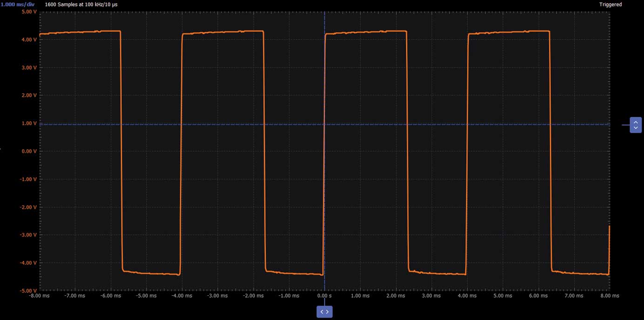This screenshot has width=644, height=320.
Task: Click the 1.000 ms/div timebase label
Action: pyautogui.click(x=17, y=4)
